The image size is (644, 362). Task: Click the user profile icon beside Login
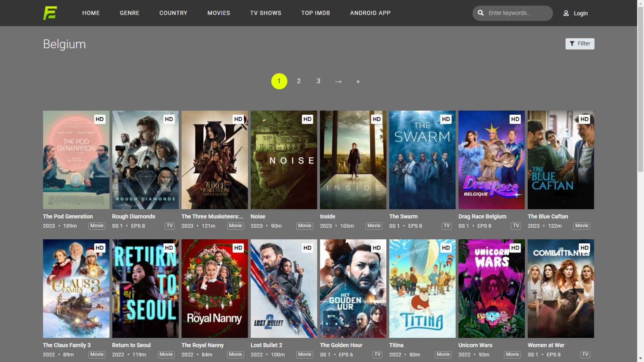tap(566, 13)
